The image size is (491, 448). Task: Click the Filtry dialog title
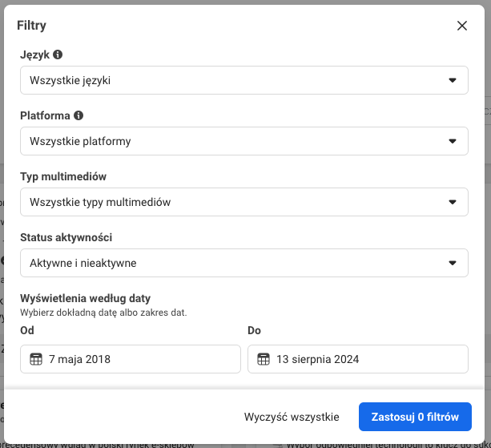31,26
